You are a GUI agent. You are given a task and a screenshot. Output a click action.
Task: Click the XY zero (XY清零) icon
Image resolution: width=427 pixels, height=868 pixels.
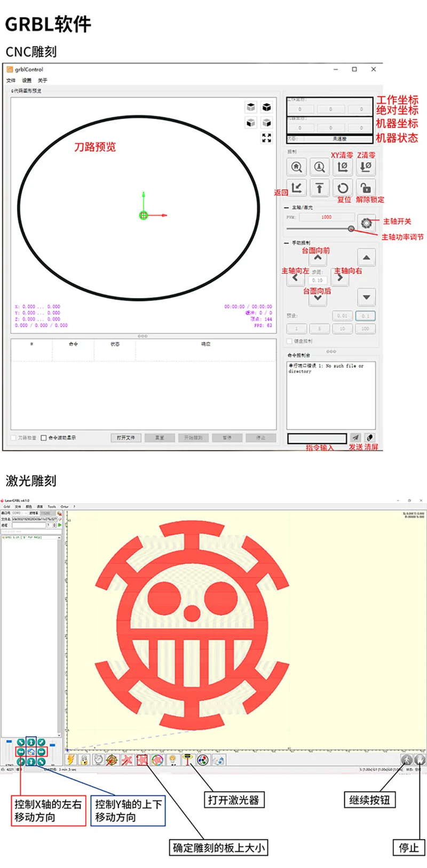coord(343,167)
